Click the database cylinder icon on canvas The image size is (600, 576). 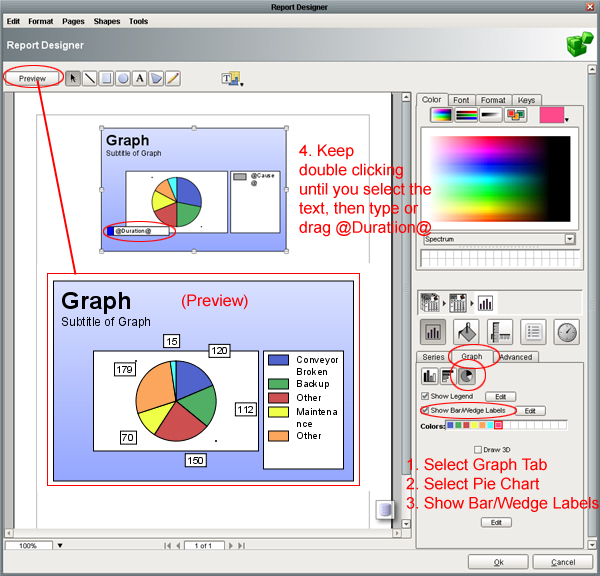click(x=385, y=509)
